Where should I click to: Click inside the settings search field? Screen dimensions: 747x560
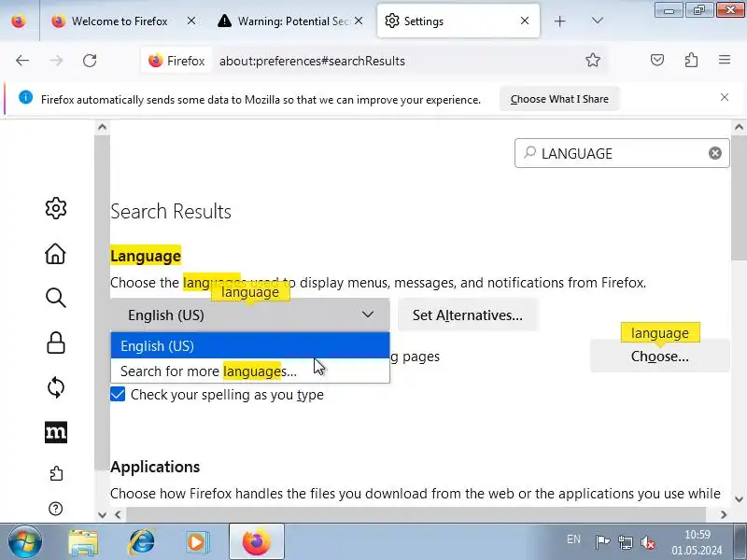(x=622, y=153)
